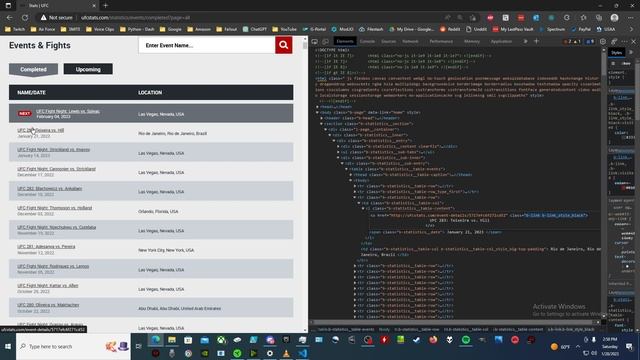Switch to the Upcoming events tab
This screenshot has height=360, width=640.
click(88, 69)
